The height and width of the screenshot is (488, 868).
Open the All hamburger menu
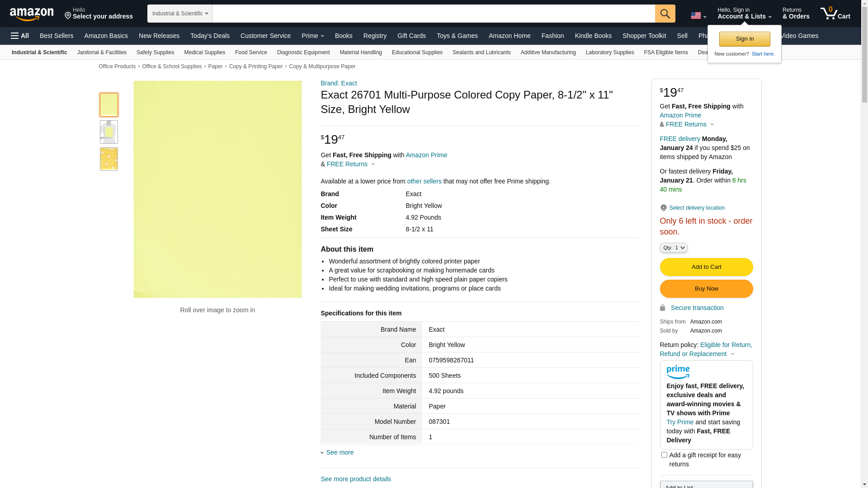(20, 36)
